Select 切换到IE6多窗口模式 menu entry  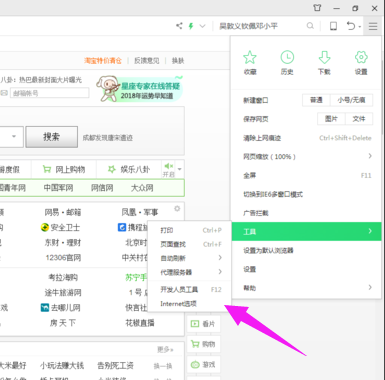click(306, 194)
